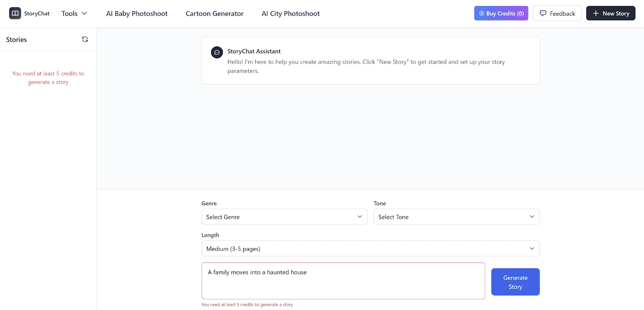Click the coin icon in Buy Credits

pyautogui.click(x=481, y=13)
